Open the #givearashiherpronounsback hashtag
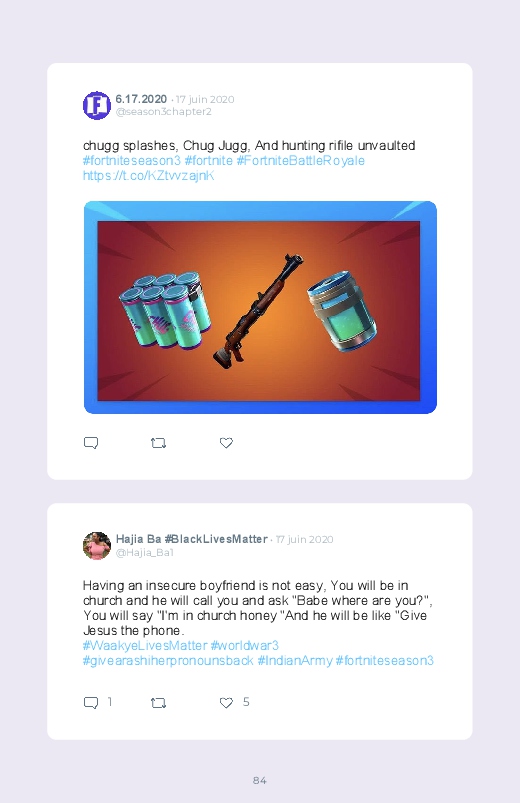Image resolution: width=520 pixels, height=803 pixels. [168, 661]
